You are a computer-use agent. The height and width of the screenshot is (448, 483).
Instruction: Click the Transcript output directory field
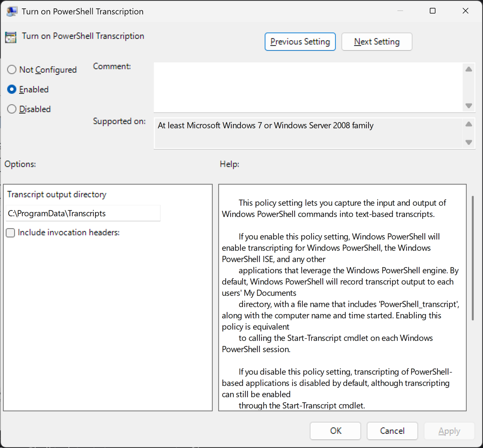click(x=83, y=213)
